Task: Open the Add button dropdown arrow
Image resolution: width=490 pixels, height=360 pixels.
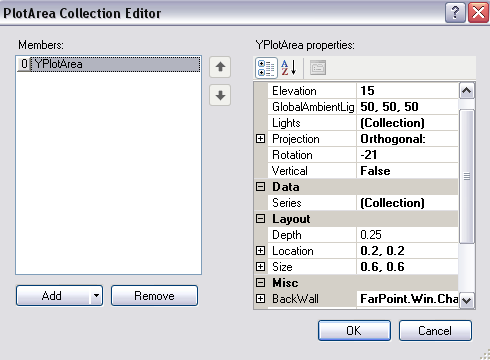Action: pos(96,296)
